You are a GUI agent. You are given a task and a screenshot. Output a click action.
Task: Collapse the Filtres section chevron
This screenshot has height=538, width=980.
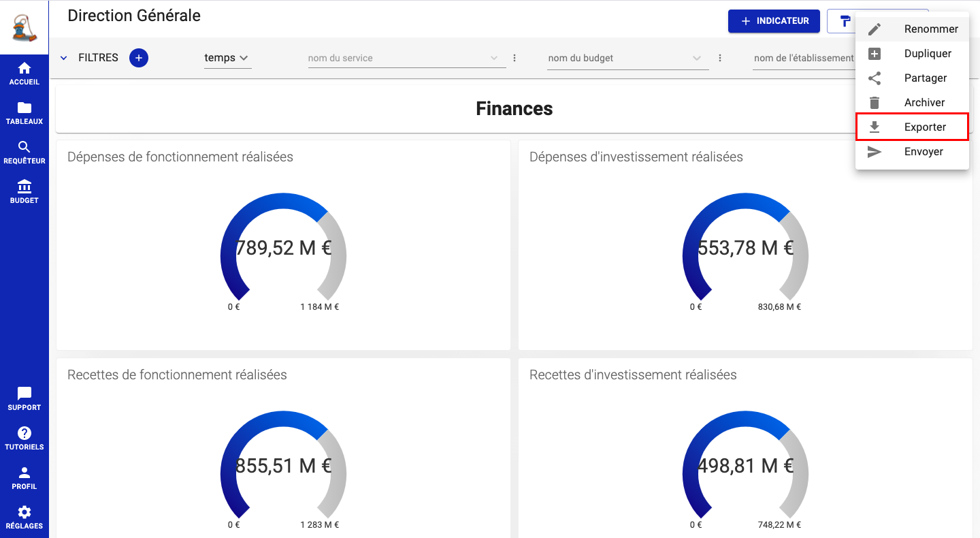pyautogui.click(x=64, y=58)
